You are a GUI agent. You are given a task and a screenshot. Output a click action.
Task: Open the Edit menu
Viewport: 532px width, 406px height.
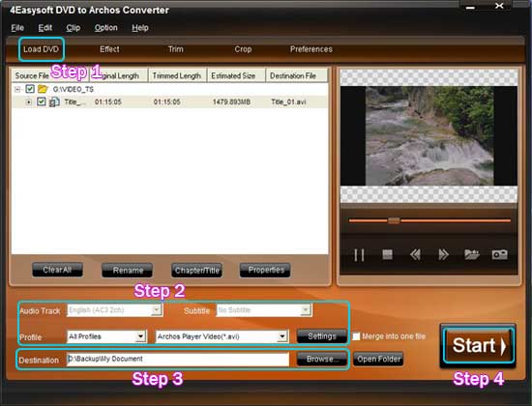(x=45, y=28)
